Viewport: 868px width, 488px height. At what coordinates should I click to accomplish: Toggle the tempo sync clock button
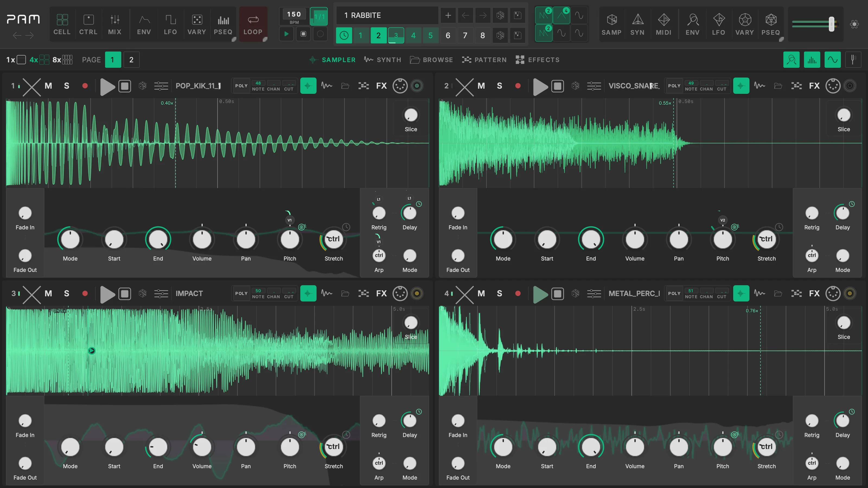(344, 35)
